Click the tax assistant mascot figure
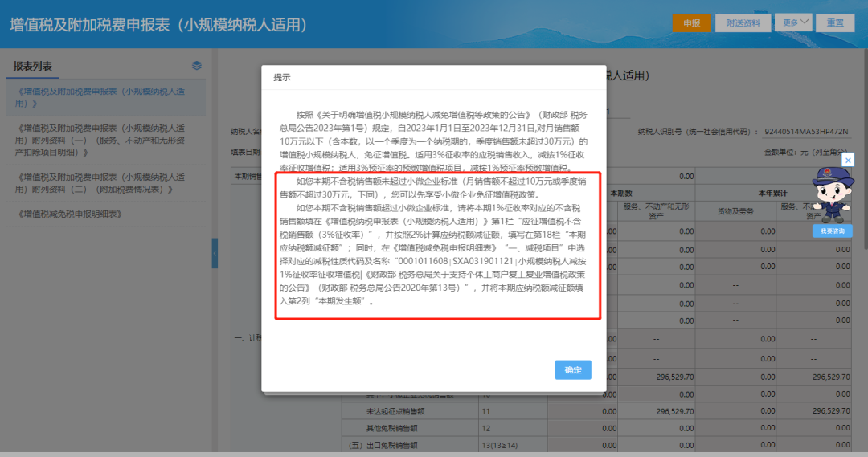This screenshot has height=457, width=868. point(832,194)
